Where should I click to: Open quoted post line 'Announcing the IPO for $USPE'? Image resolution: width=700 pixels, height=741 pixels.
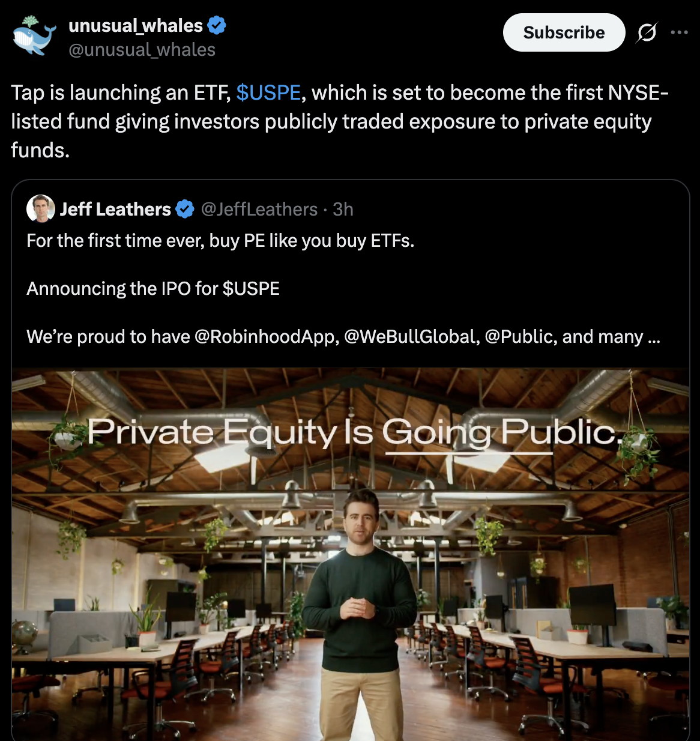coord(153,289)
